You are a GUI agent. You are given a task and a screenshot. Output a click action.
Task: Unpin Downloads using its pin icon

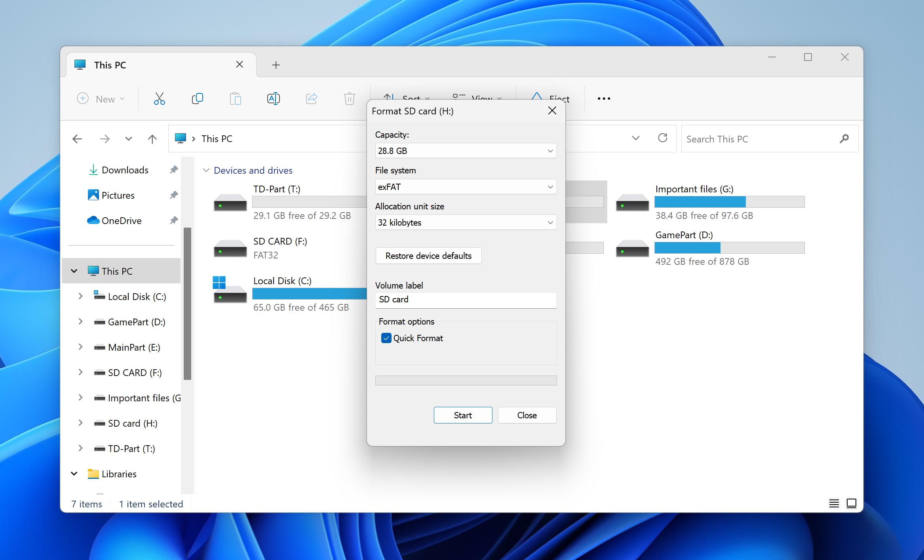[174, 170]
